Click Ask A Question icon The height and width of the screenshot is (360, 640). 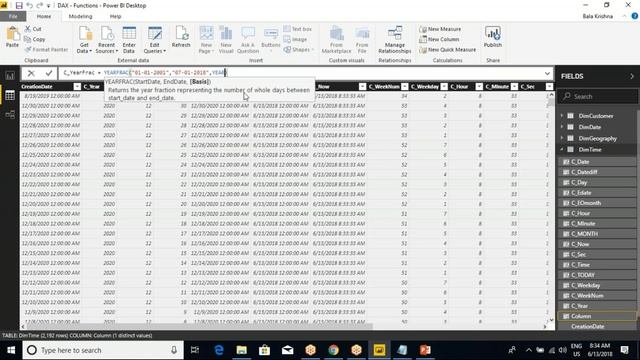click(248, 40)
